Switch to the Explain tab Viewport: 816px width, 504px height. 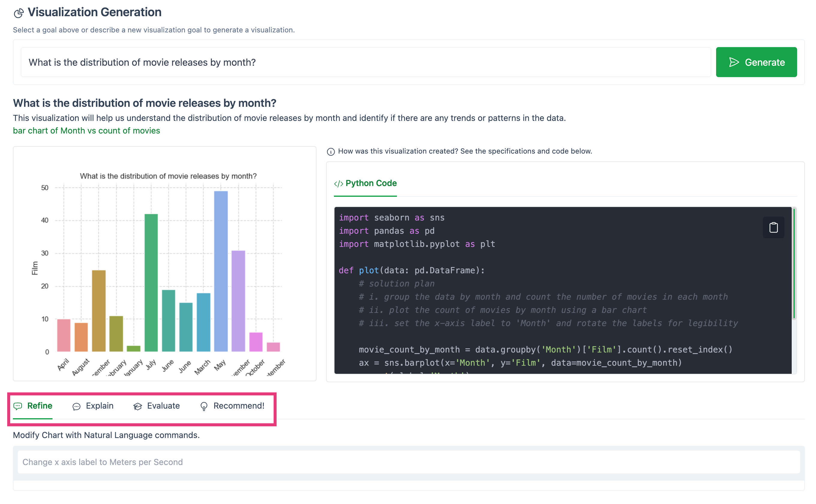[x=99, y=406]
